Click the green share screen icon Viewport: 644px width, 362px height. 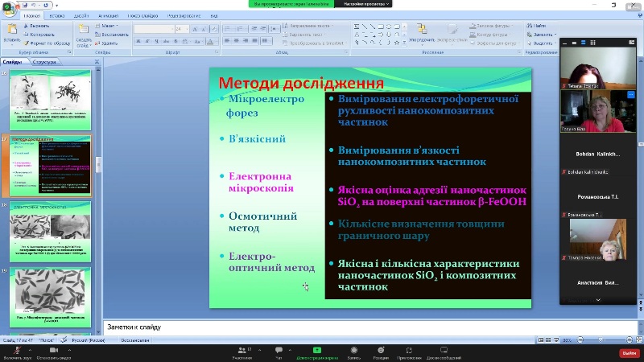click(x=316, y=351)
